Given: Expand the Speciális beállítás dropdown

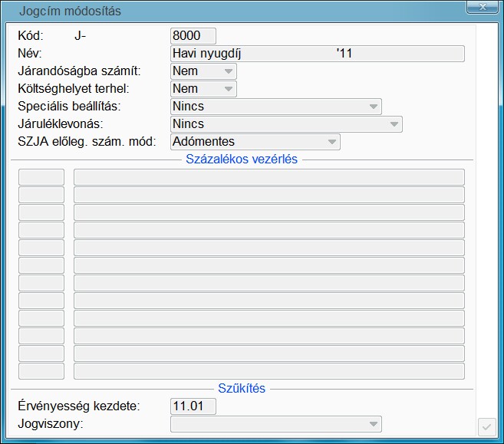Looking at the screenshot, I should point(276,107).
